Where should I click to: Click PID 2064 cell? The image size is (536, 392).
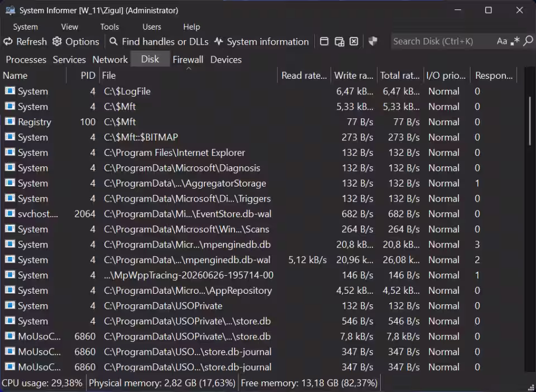pyautogui.click(x=85, y=214)
